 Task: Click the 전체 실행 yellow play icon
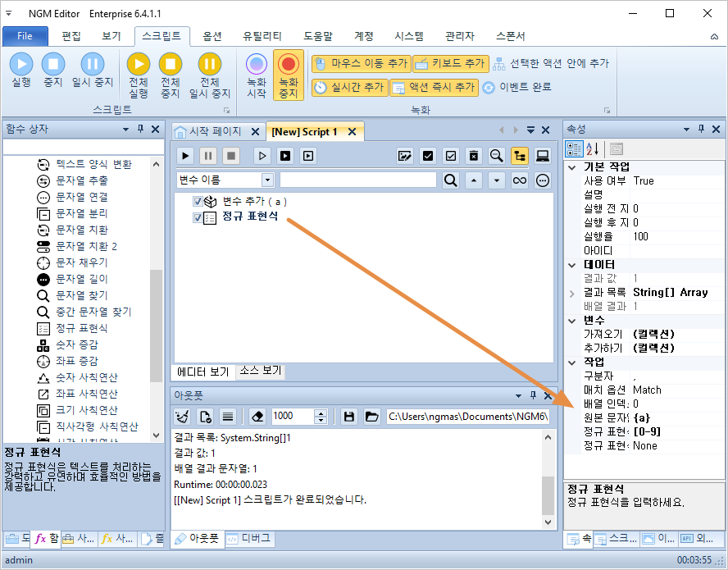coord(139,64)
